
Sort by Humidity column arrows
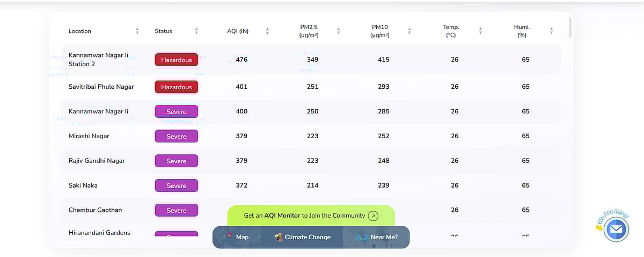(551, 31)
